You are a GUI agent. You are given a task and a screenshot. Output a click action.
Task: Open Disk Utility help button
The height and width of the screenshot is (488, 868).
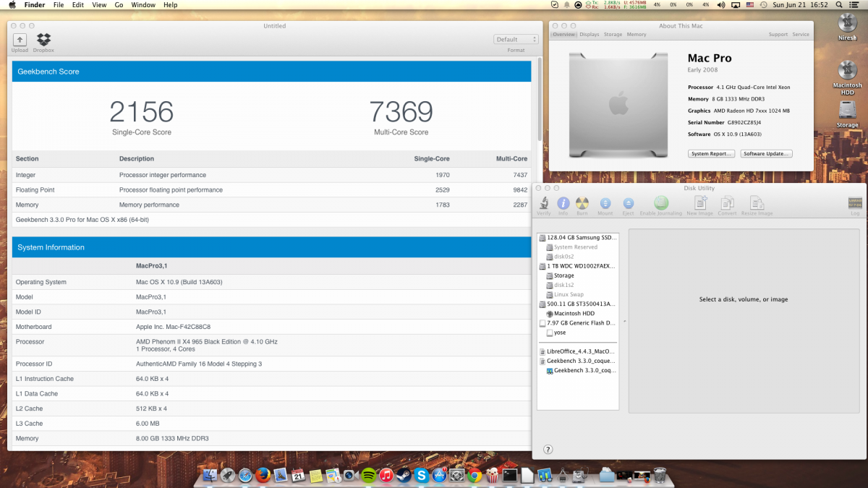[548, 449]
